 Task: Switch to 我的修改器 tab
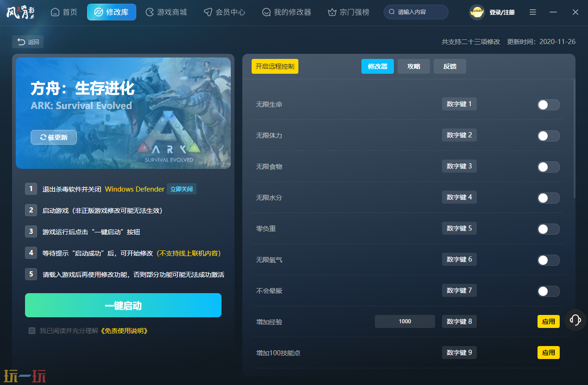coord(286,12)
